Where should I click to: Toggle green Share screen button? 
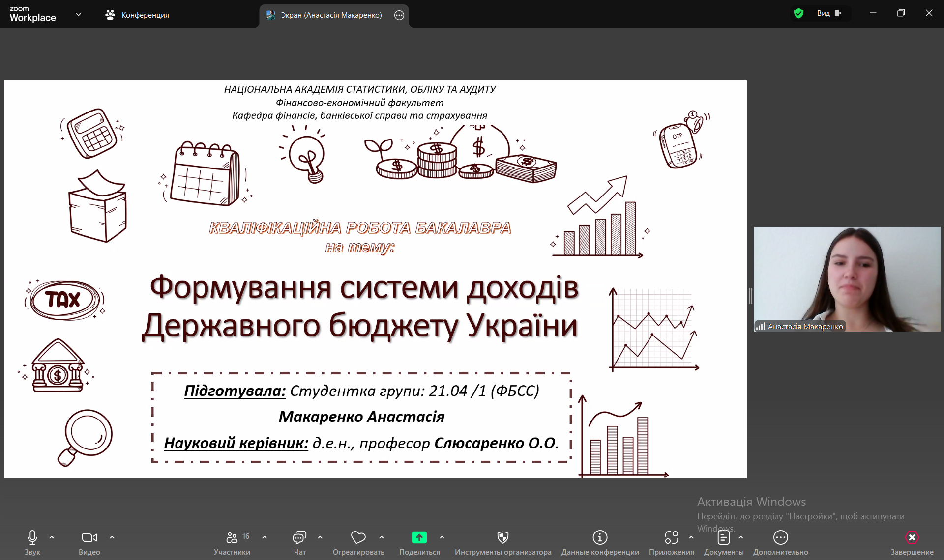(419, 537)
